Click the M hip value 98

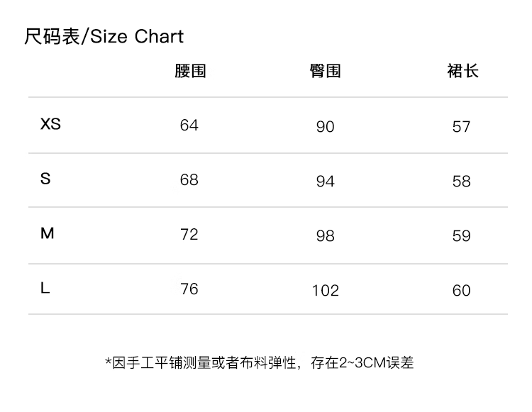tap(325, 236)
